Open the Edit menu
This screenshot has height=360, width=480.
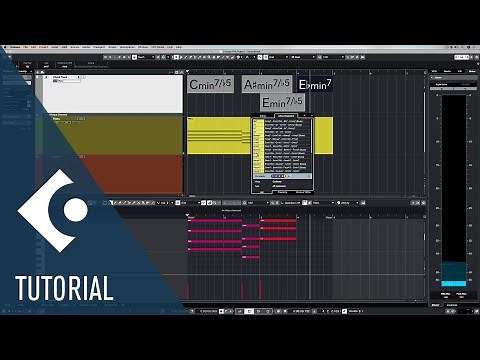pyautogui.click(x=33, y=47)
